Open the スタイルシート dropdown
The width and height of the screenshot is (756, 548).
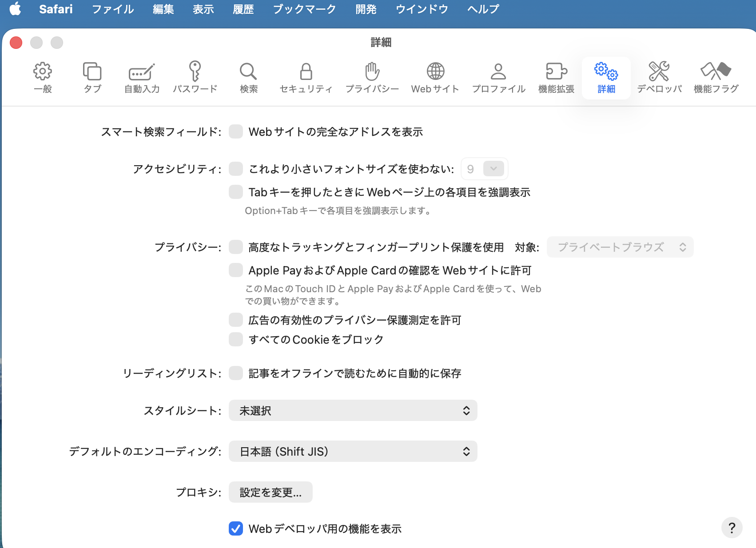coord(352,410)
